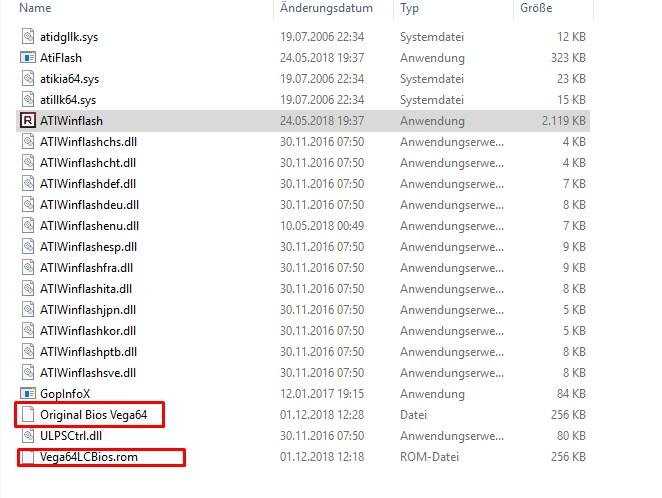Click the atillk64.sys file icon

(28, 100)
